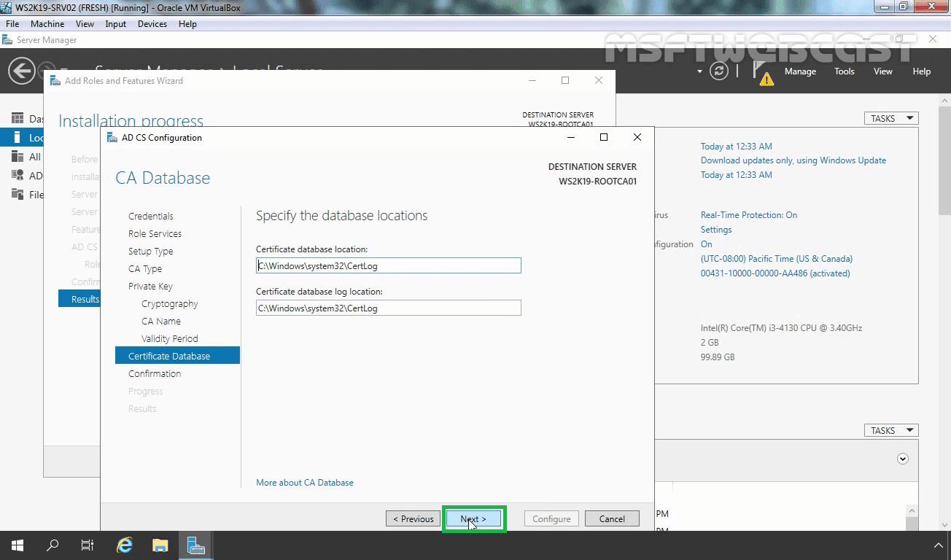Open the notifications flag with warning

pyautogui.click(x=762, y=72)
